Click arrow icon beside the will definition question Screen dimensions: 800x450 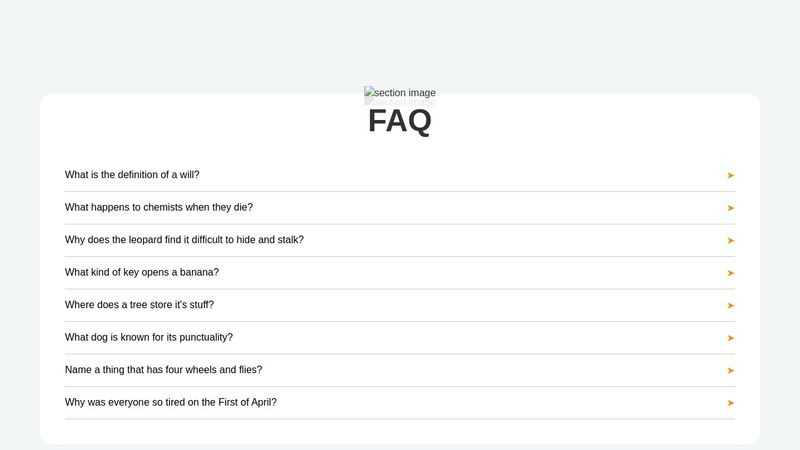[x=731, y=176]
